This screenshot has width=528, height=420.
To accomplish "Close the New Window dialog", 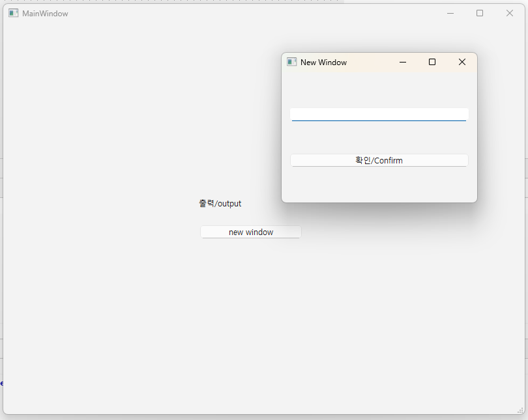I will point(462,62).
